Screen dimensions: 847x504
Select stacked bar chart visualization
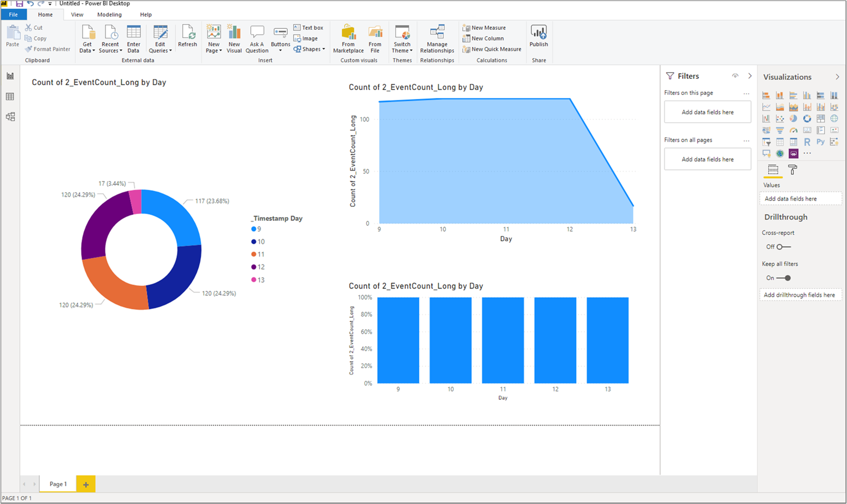pos(766,95)
